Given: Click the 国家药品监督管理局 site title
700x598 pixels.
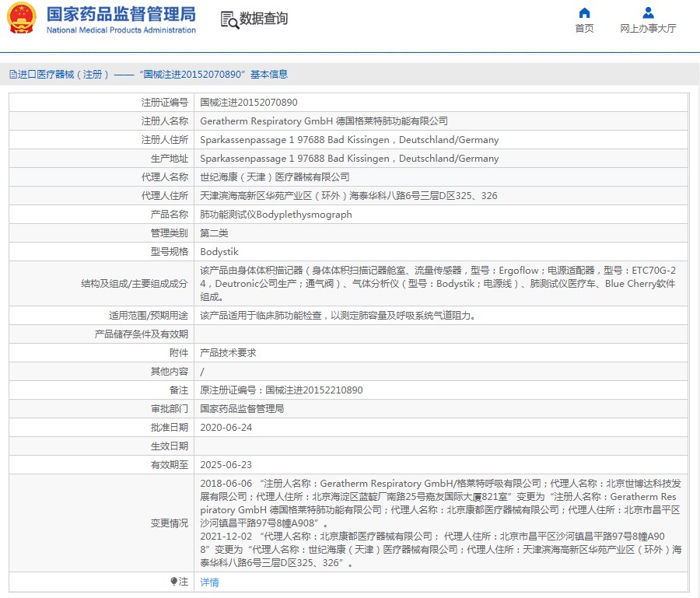Looking at the screenshot, I should [121, 15].
